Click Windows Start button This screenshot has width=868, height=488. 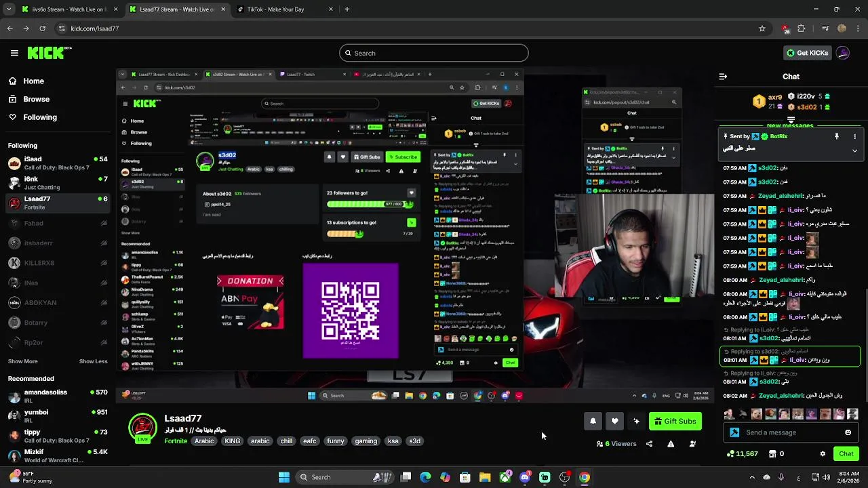pos(284,477)
